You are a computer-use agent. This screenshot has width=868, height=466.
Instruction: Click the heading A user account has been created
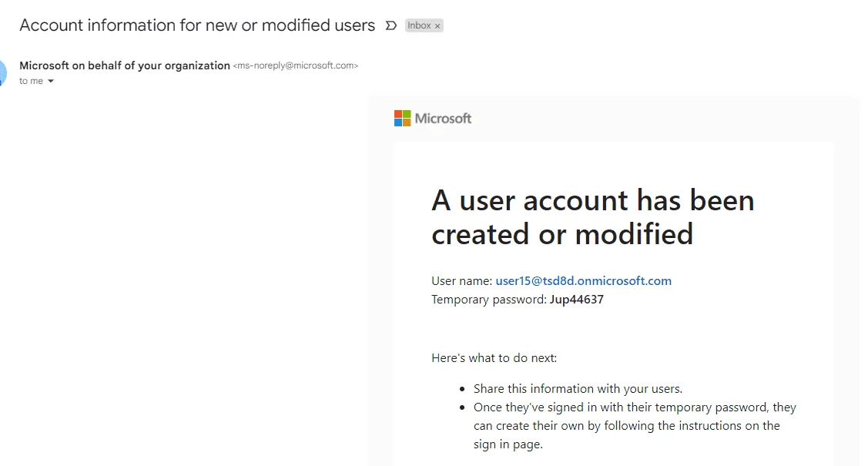pos(592,217)
